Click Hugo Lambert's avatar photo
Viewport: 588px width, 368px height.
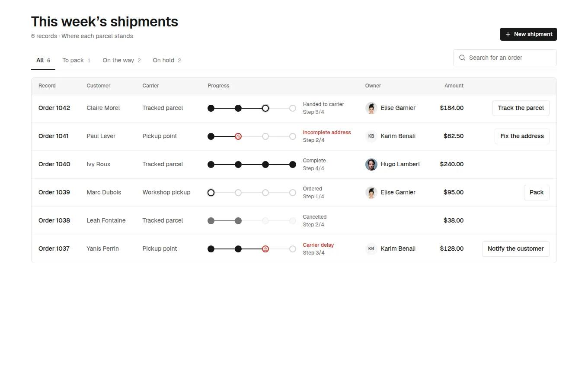371,165
